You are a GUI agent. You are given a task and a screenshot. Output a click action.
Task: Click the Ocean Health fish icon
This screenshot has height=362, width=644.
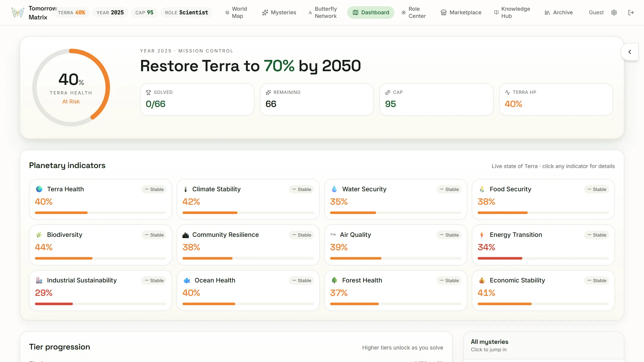[187, 280]
